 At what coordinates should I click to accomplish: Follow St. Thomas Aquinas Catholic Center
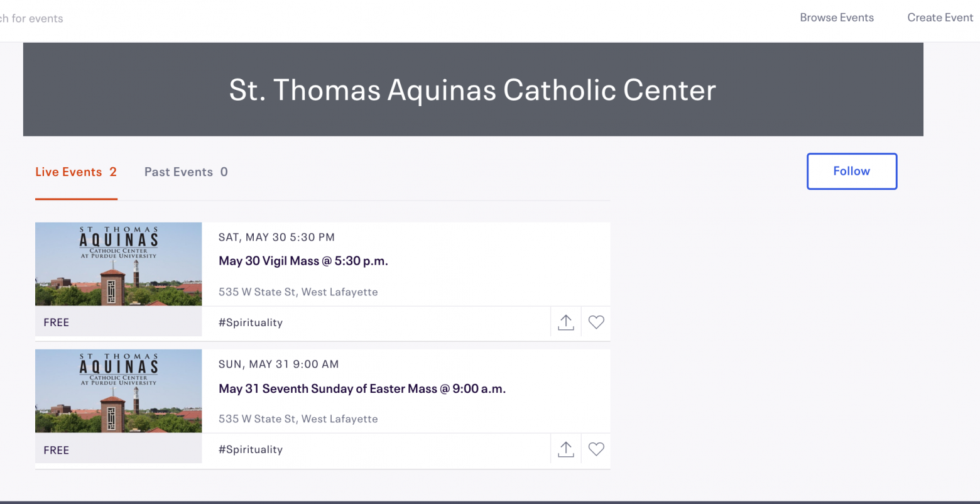[852, 171]
